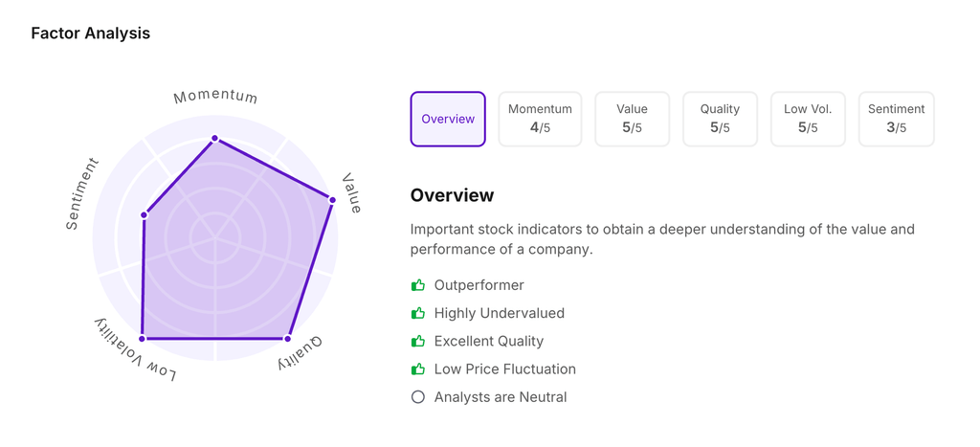The image size is (980, 447).
Task: Click the Low Volatility vertex dot on chart
Action: coord(143,339)
